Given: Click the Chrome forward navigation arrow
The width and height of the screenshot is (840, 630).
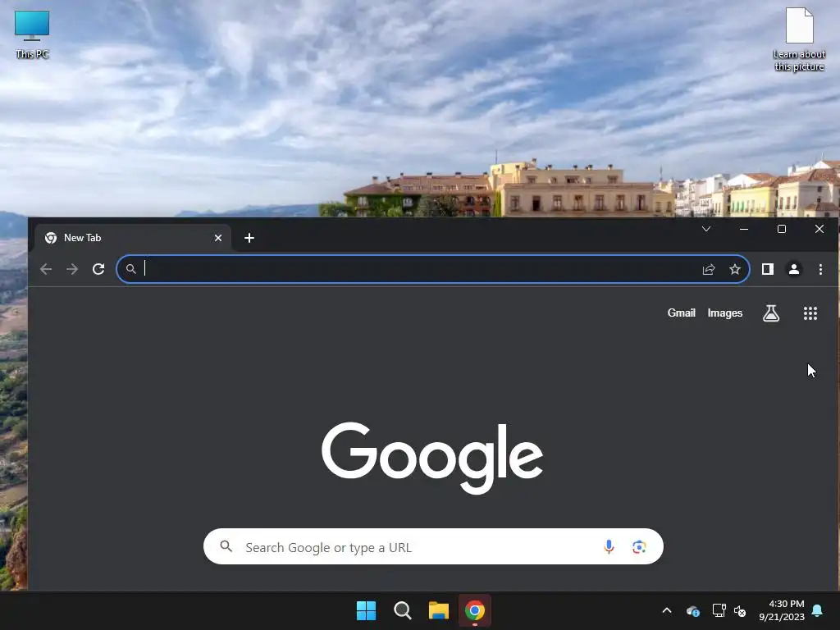Looking at the screenshot, I should [x=72, y=269].
